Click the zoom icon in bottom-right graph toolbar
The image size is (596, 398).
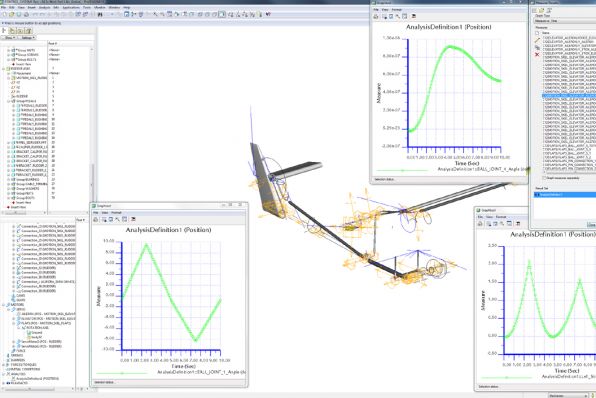502,224
